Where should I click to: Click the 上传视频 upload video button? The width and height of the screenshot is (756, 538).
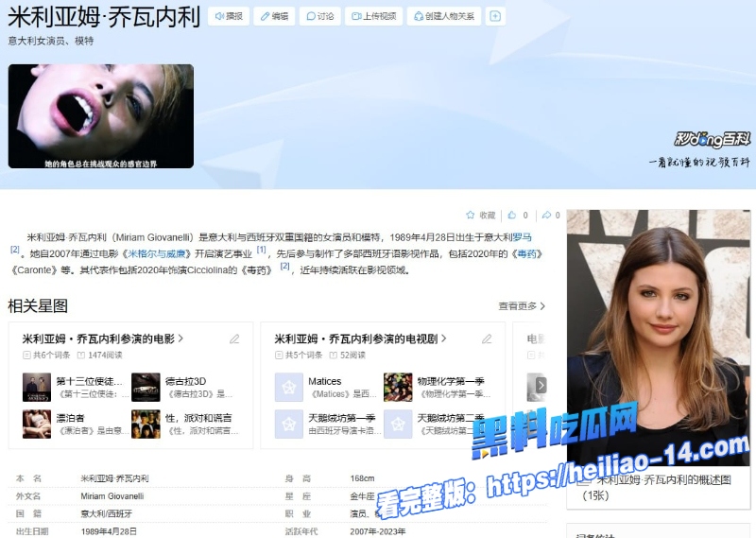pos(373,16)
